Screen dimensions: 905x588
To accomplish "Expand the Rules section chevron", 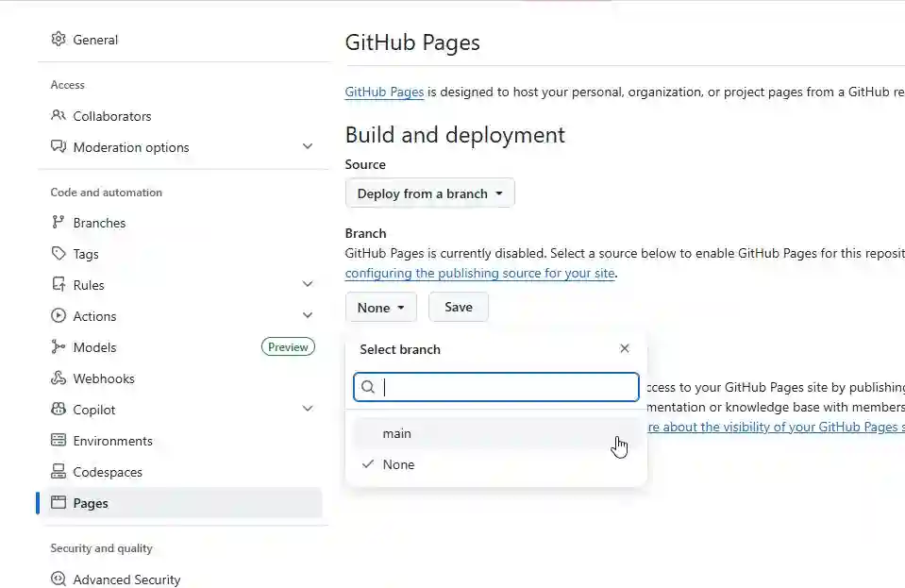I will tap(308, 284).
